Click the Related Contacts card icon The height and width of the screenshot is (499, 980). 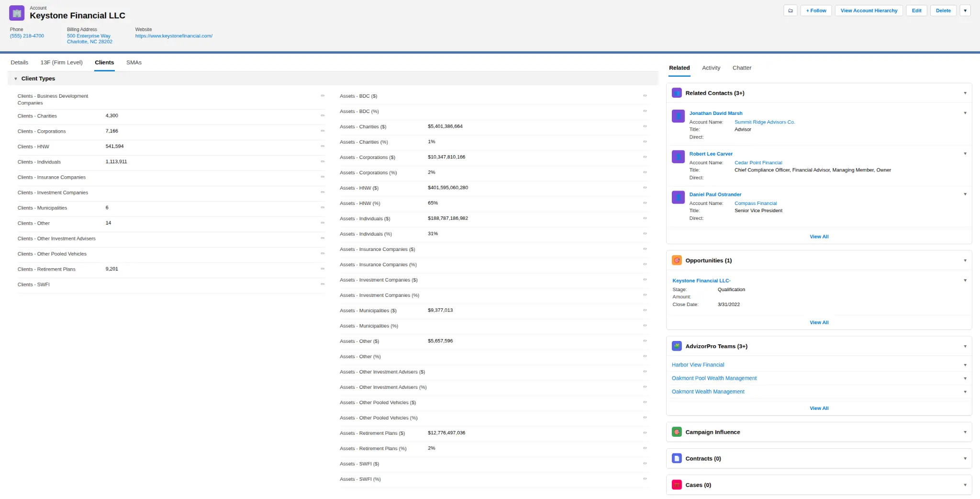pyautogui.click(x=677, y=93)
